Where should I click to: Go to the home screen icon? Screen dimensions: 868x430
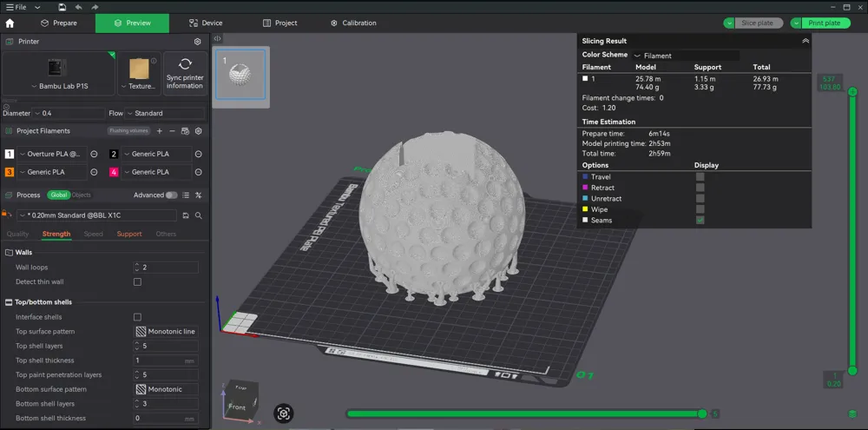coord(10,23)
